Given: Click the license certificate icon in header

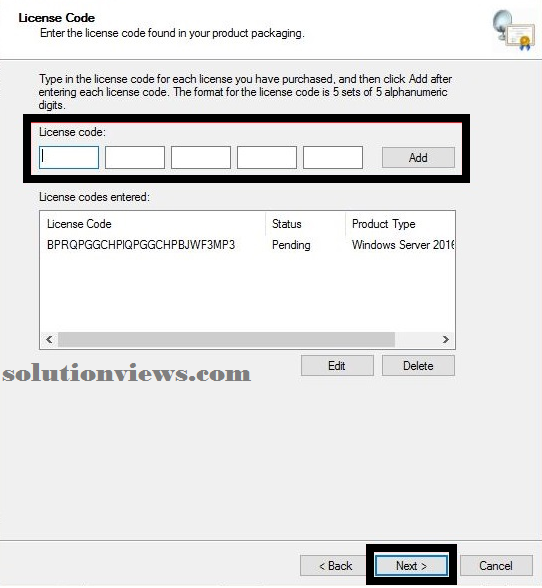Looking at the screenshot, I should (513, 30).
